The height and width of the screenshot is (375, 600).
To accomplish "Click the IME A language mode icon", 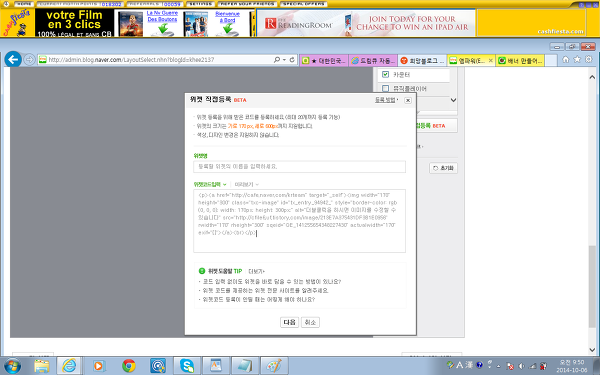I will tap(460, 365).
